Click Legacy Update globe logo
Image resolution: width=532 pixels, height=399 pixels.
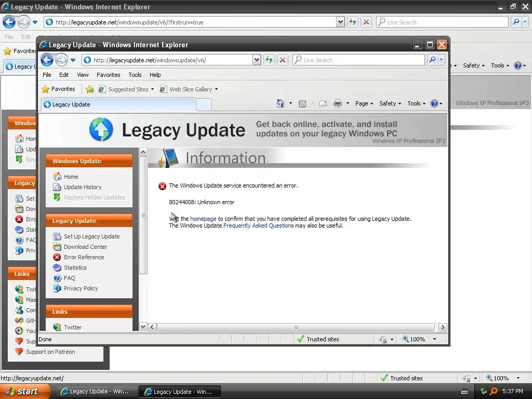pos(101,129)
